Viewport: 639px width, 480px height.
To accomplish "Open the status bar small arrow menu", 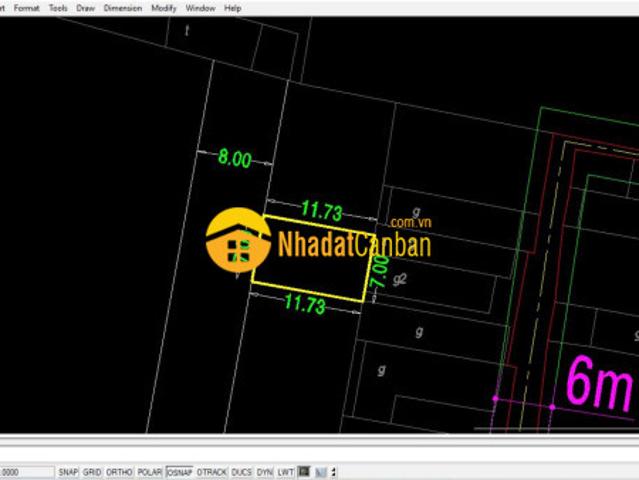I will pyautogui.click(x=333, y=472).
